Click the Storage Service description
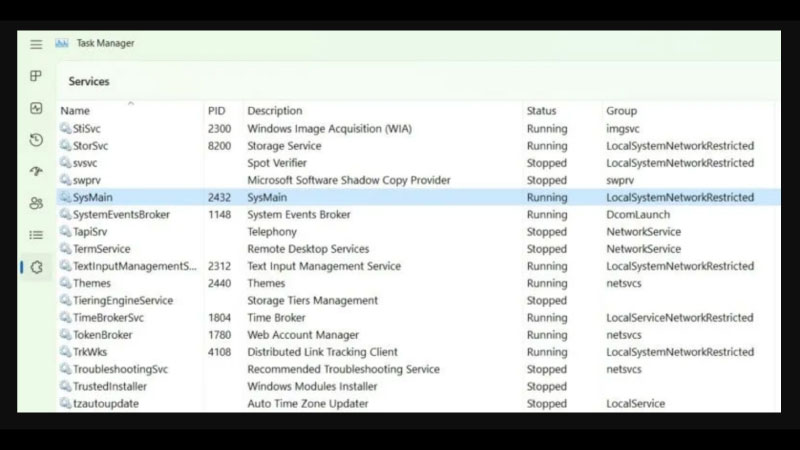Viewport: 800px width, 450px height. pyautogui.click(x=284, y=146)
